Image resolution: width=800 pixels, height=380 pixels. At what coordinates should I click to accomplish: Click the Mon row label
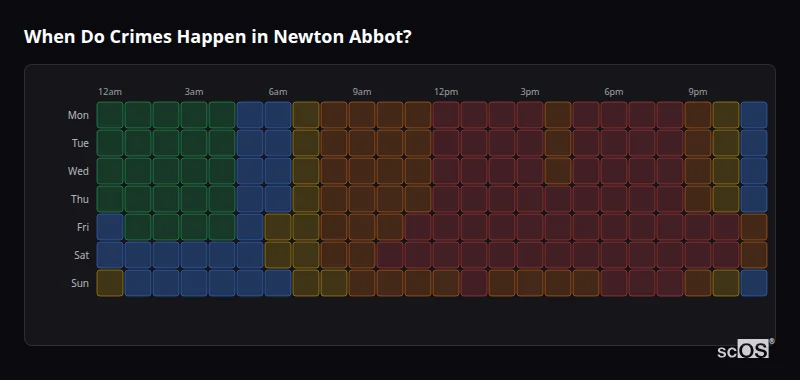pos(78,115)
